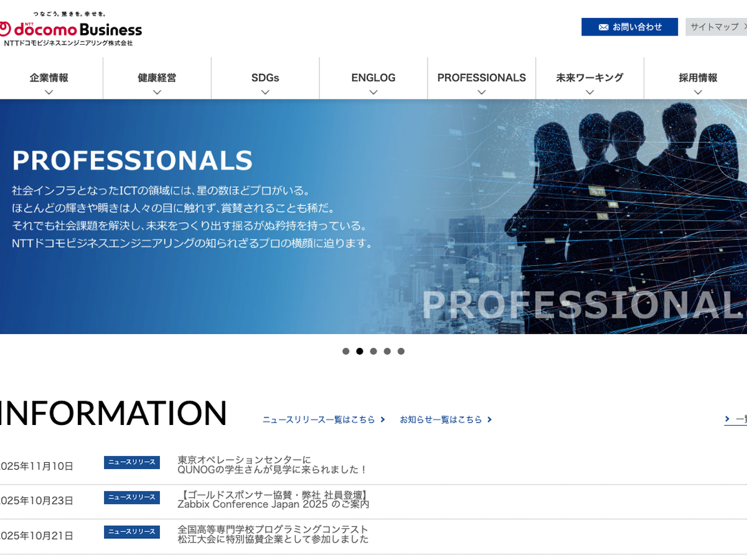The image size is (747, 560).
Task: Expand the 採用情報 menu chevron
Action: [698, 92]
